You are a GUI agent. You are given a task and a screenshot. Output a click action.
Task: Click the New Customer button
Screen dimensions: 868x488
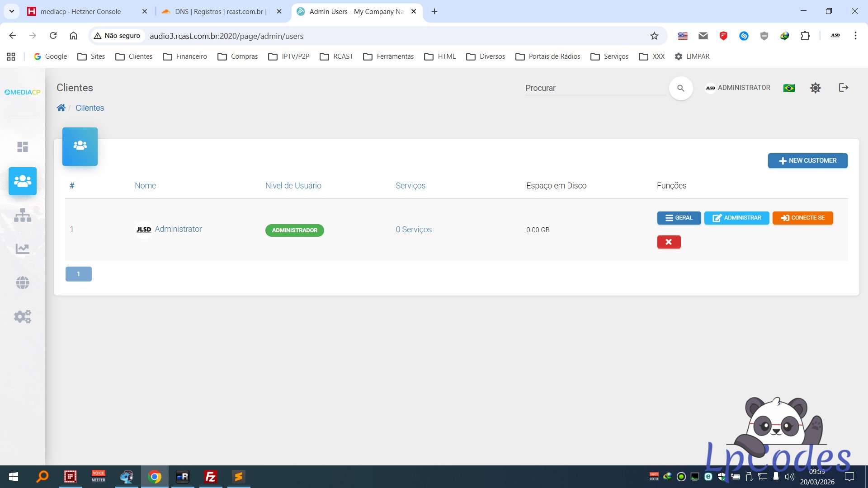pos(807,160)
